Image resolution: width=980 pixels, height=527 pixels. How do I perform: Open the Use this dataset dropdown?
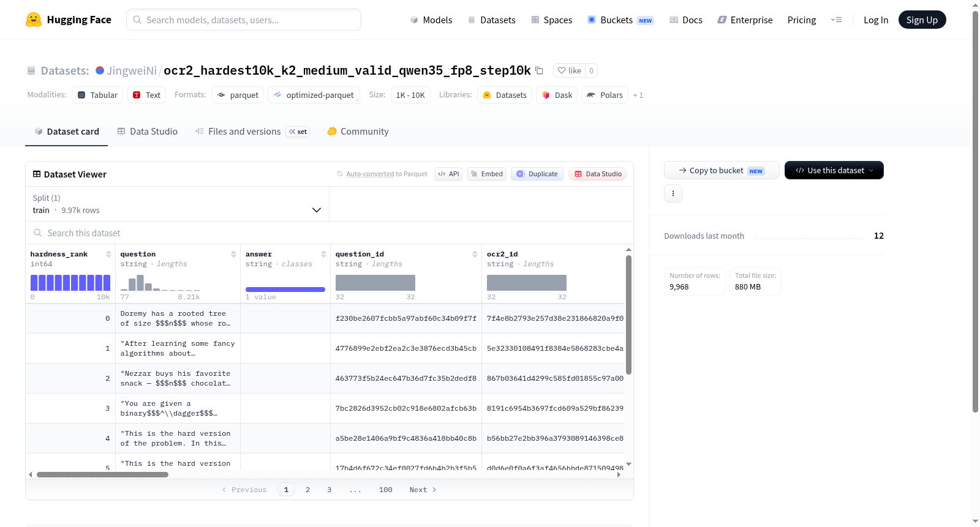(834, 170)
